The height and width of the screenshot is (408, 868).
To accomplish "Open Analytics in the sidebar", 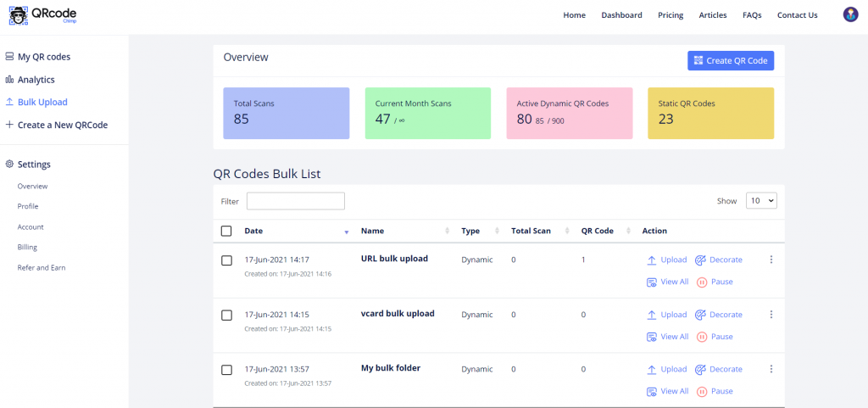I will 36,80.
